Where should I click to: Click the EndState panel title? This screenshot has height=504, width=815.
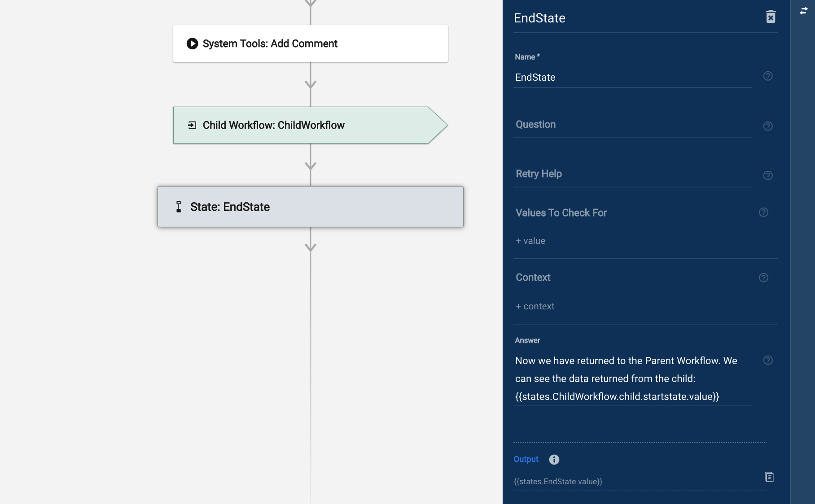[x=539, y=18]
